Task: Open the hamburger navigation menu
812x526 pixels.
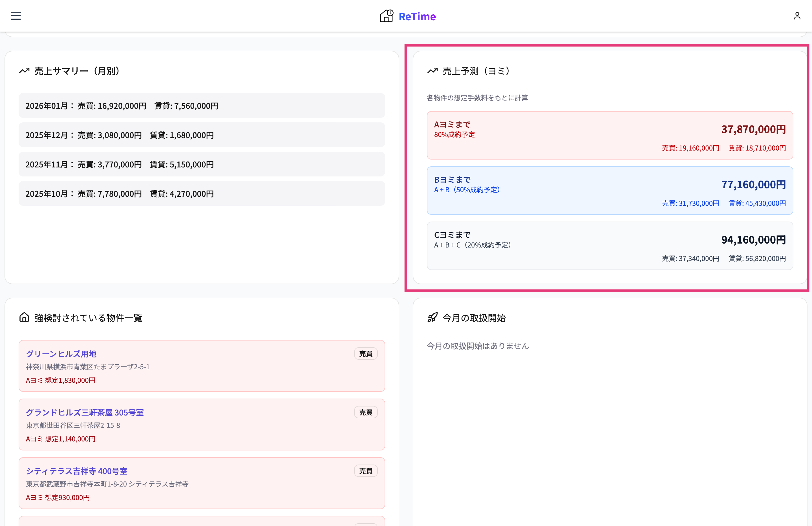Action: [x=16, y=16]
